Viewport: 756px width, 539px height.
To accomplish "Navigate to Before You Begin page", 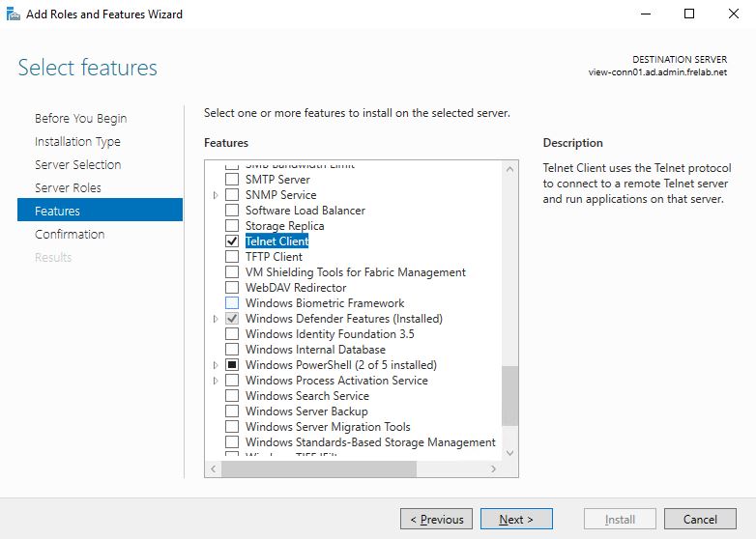I will point(80,118).
